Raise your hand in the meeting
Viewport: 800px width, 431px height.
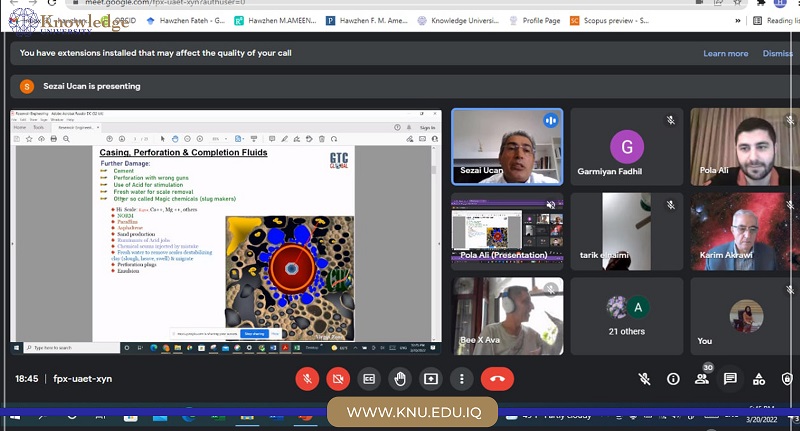click(x=400, y=379)
